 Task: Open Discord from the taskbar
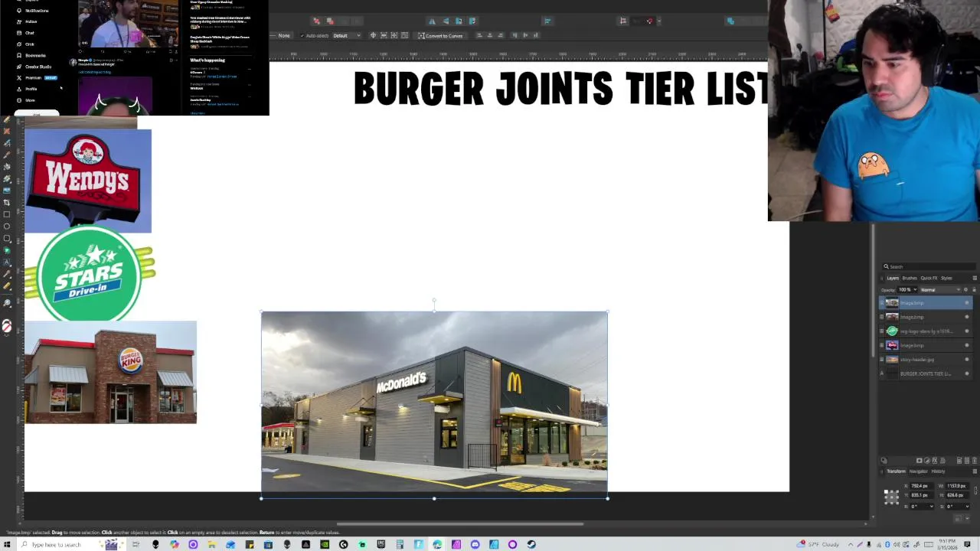475,544
